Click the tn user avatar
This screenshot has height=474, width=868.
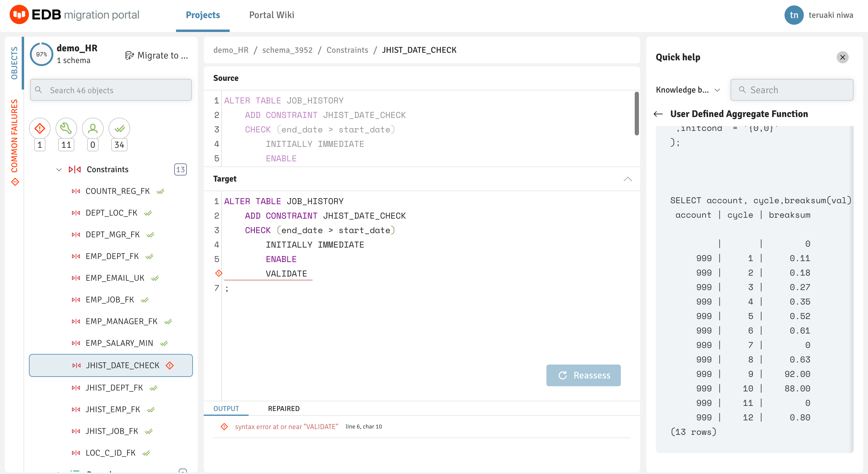[x=794, y=15]
